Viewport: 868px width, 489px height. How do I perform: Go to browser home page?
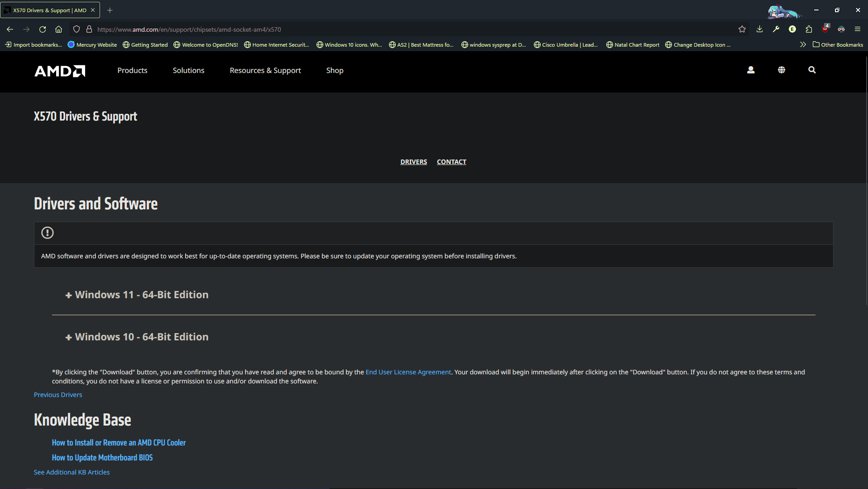pos(59,29)
